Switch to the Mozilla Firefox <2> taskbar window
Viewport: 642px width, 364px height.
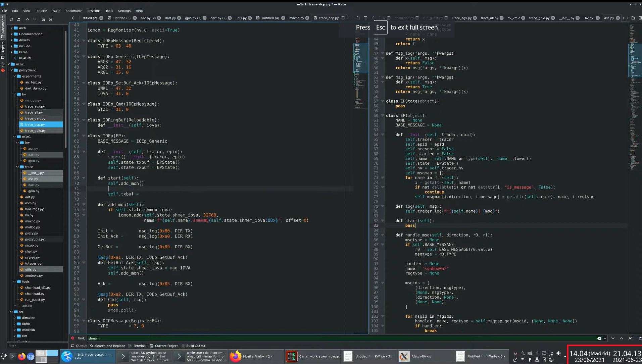click(x=256, y=356)
